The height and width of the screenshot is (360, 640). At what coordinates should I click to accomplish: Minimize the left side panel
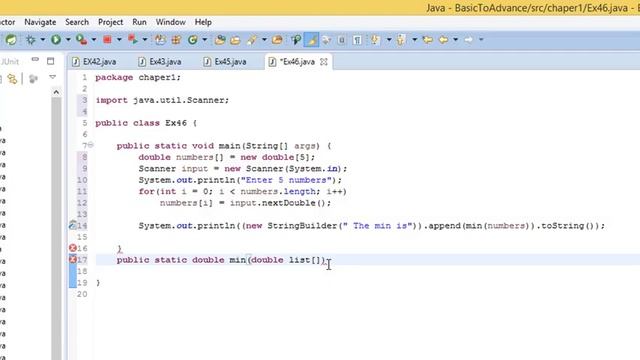click(x=35, y=60)
